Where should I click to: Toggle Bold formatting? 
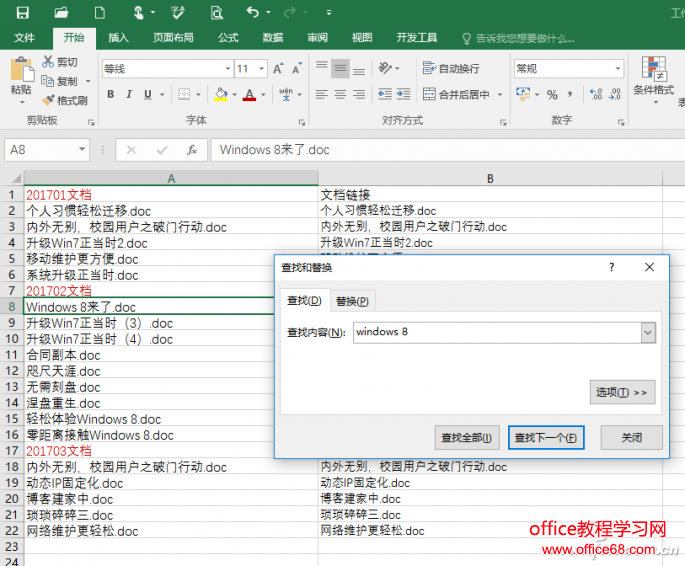110,95
